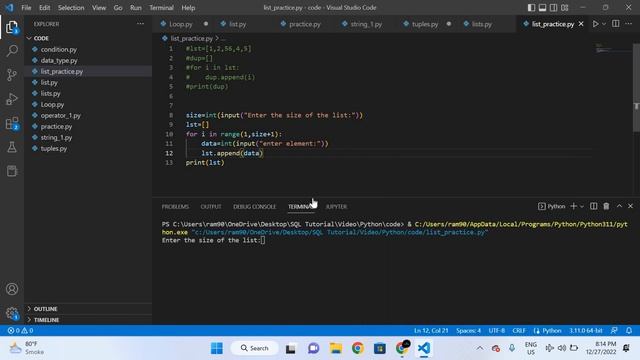This screenshot has width=640, height=360.
Task: Open Run and Debug view
Action: click(12, 99)
